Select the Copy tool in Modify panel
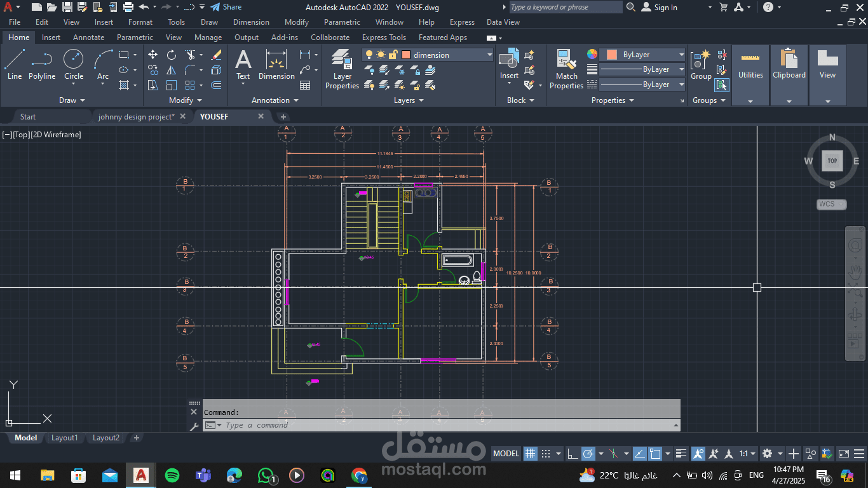Screen dimensions: 868x488 (153, 70)
